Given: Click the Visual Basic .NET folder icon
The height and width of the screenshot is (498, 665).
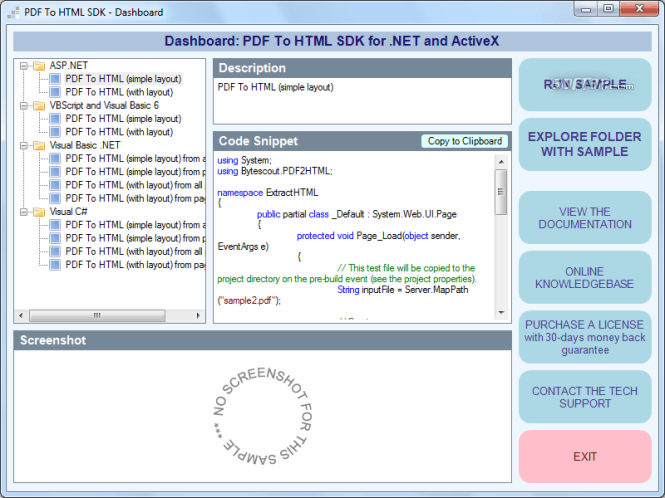Looking at the screenshot, I should coord(39,145).
